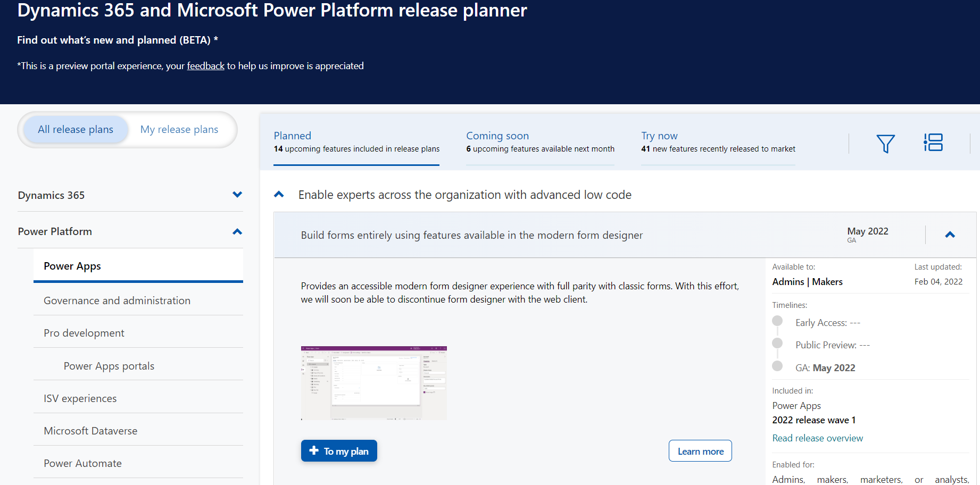Open the Coming soon tab

pos(540,141)
